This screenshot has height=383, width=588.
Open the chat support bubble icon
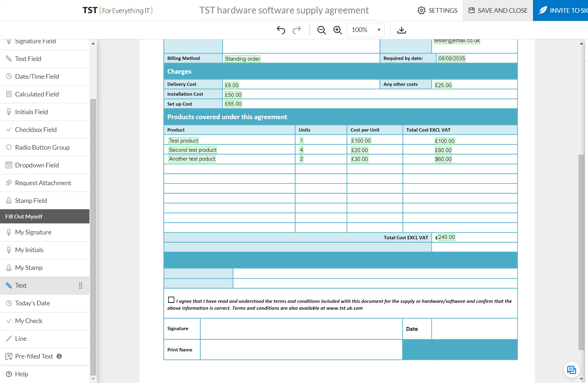571,370
